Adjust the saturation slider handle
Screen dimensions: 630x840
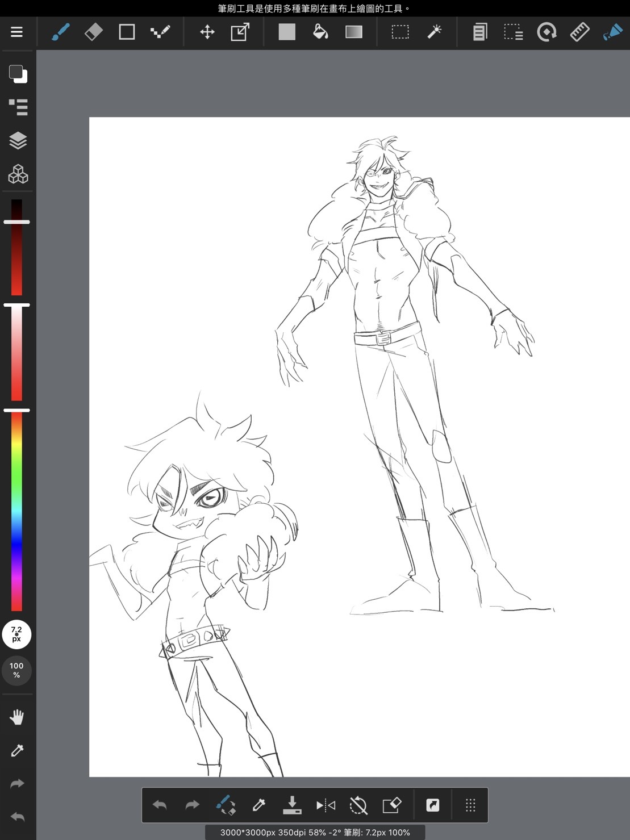point(16,305)
